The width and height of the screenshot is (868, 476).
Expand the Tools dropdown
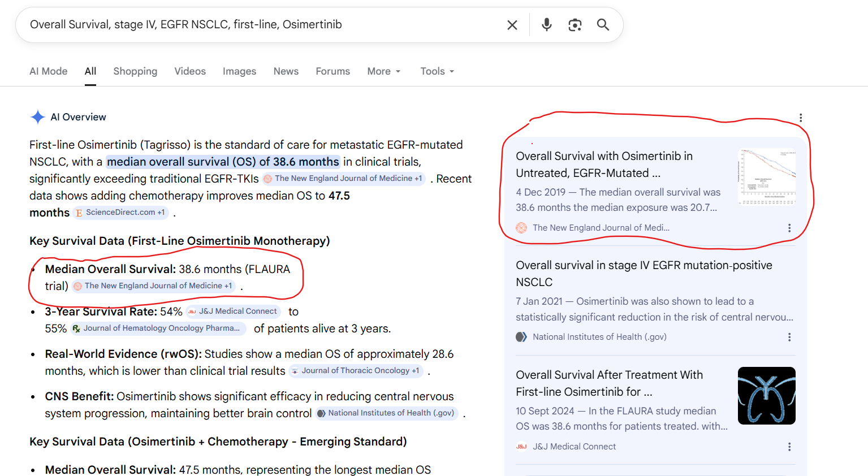(x=437, y=71)
